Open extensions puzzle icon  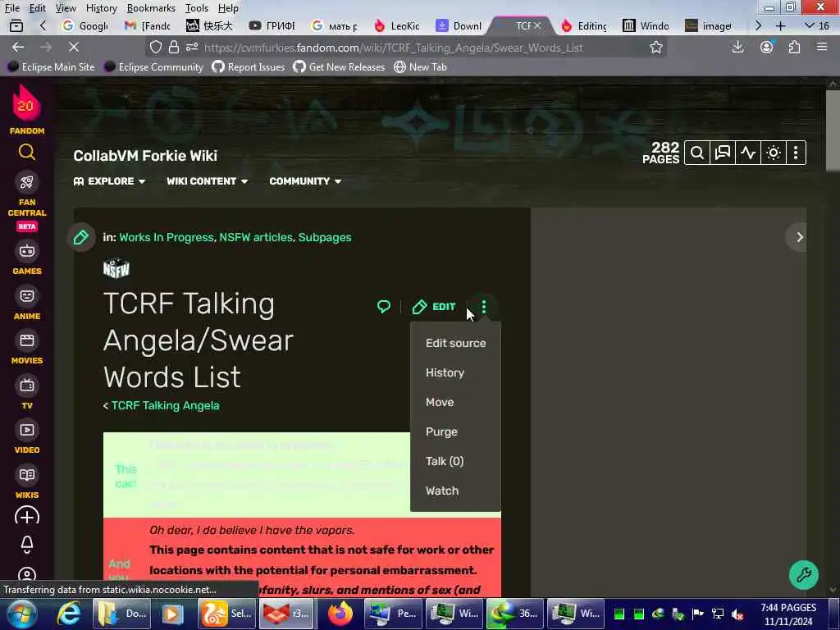point(794,47)
